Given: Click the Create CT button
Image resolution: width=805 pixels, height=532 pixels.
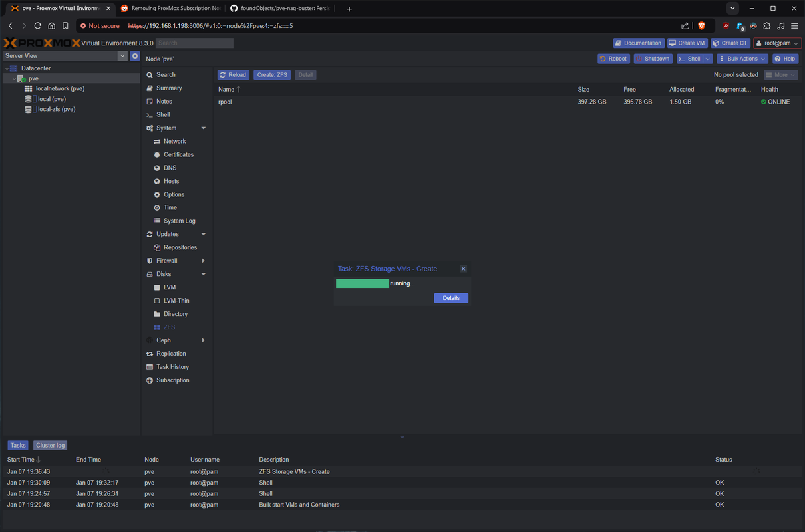Looking at the screenshot, I should pos(730,43).
